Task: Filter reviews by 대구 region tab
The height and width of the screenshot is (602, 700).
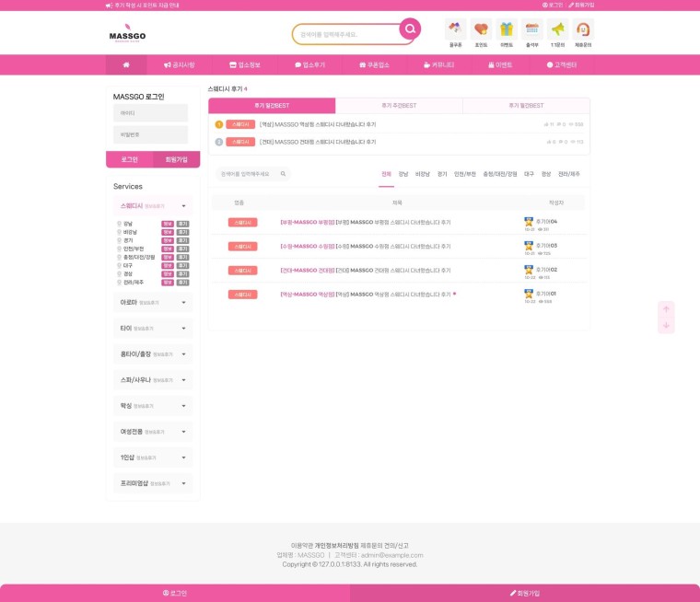Action: (529, 174)
